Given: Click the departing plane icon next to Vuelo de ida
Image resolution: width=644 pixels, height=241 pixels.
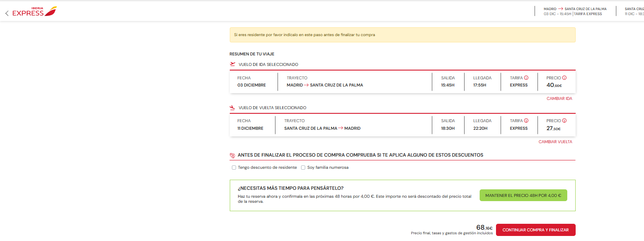Looking at the screenshot, I should click(233, 64).
